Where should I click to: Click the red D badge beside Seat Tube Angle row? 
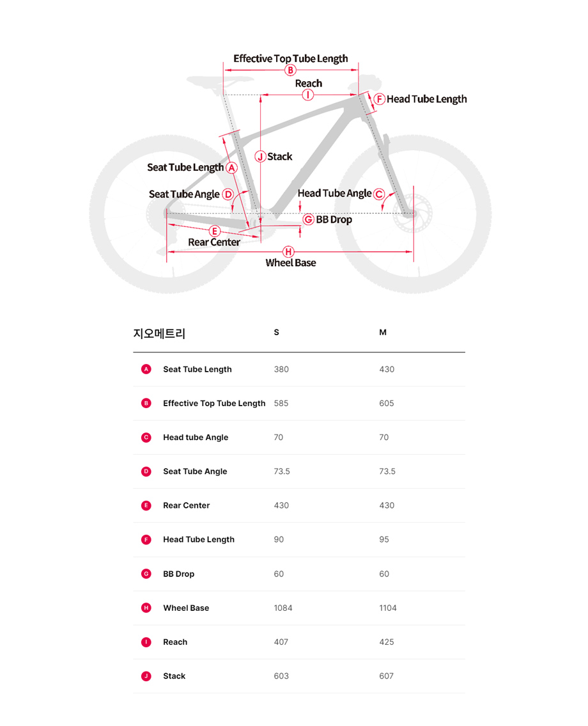[146, 471]
